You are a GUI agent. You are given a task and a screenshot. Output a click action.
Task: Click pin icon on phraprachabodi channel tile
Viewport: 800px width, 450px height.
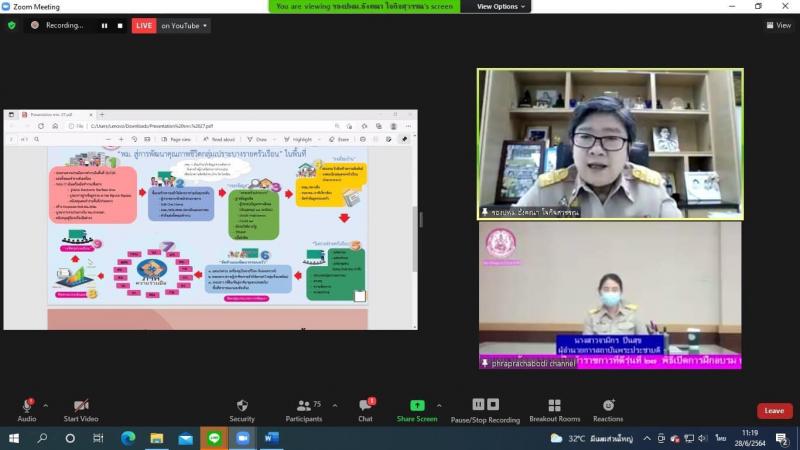[x=485, y=363]
